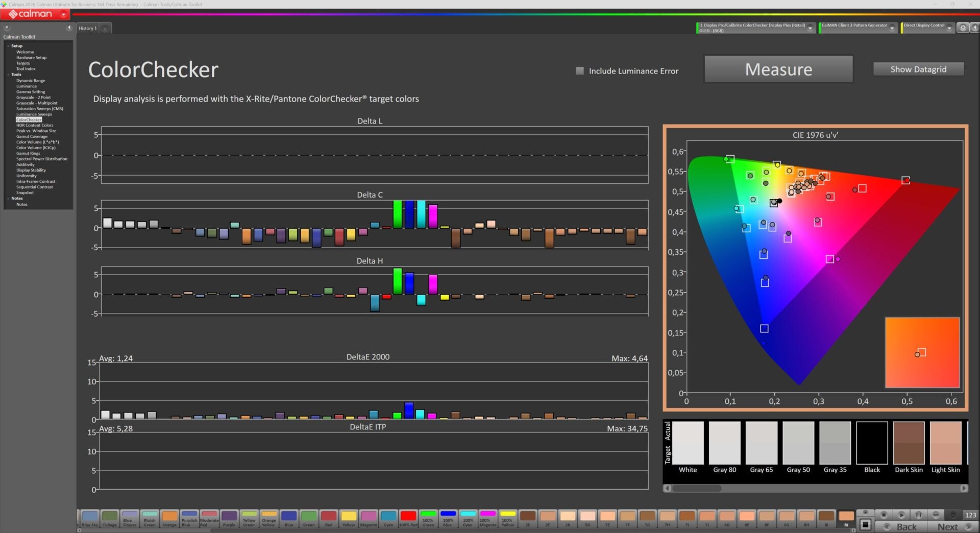Select the Blue Sky color patch
This screenshot has height=533, width=980.
tap(90, 519)
